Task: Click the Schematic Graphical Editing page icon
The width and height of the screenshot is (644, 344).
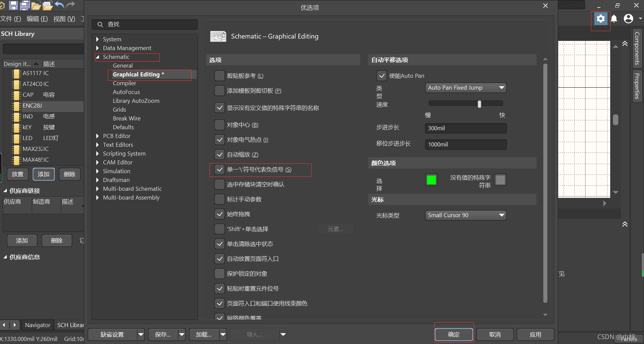Action: [x=218, y=36]
